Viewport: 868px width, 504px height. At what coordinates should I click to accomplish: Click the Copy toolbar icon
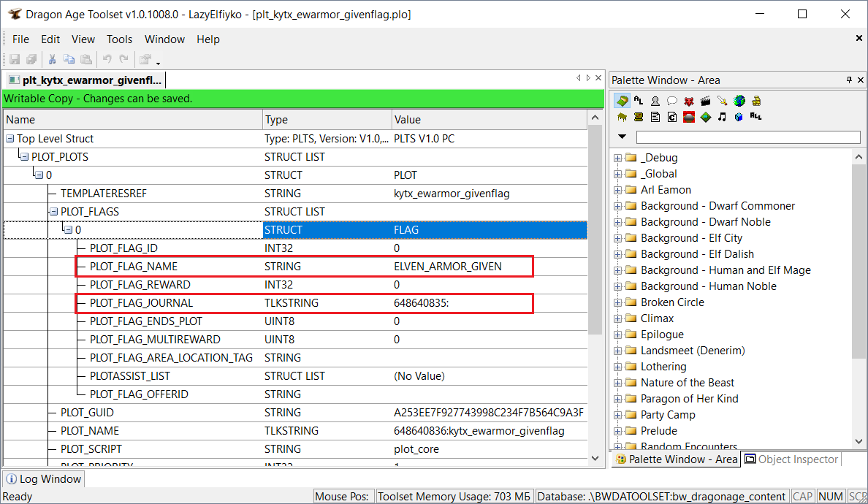pyautogui.click(x=69, y=59)
